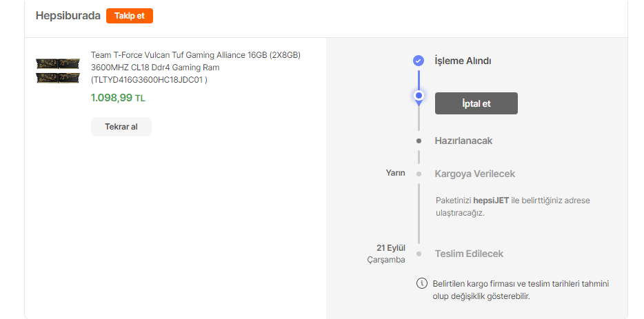Select the dot next to Teslim Edilecek
This screenshot has height=319, width=644.
[419, 254]
